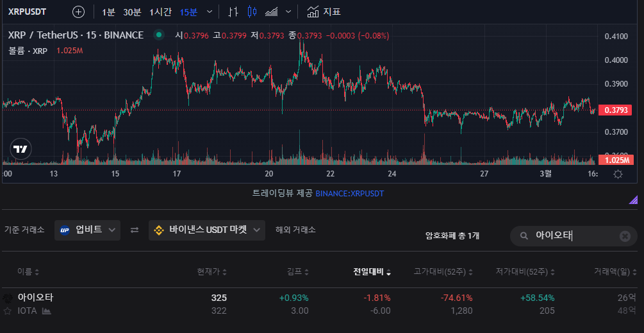Click the +0.93% kimchi premium value
Screen dimensions: 644x333
[293, 298]
